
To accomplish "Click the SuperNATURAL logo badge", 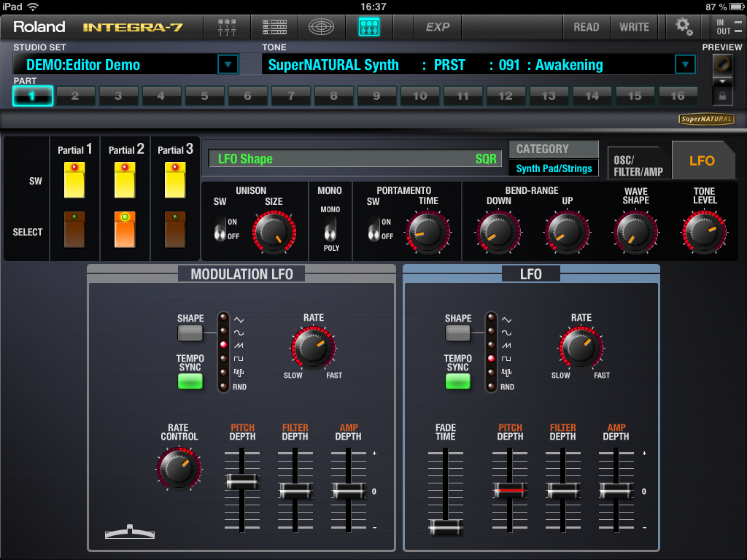I will (x=706, y=119).
